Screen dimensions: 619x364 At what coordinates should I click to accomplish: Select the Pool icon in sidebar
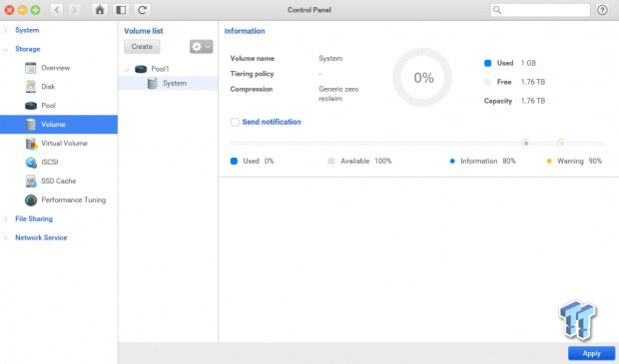tap(30, 106)
